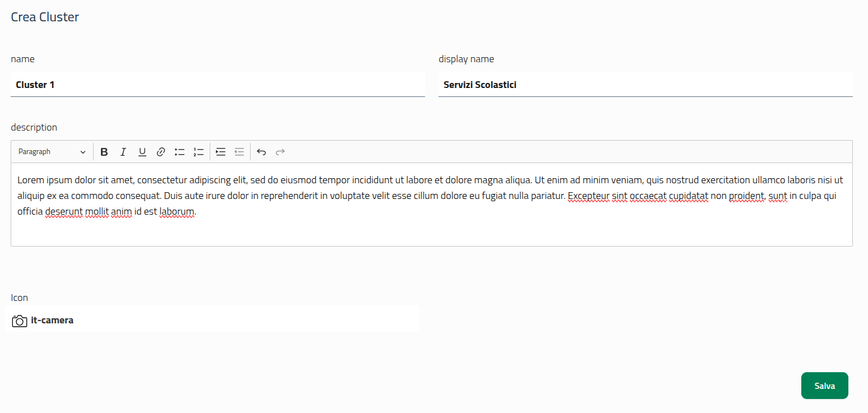Click the misspelled word Excepteur

click(x=588, y=196)
